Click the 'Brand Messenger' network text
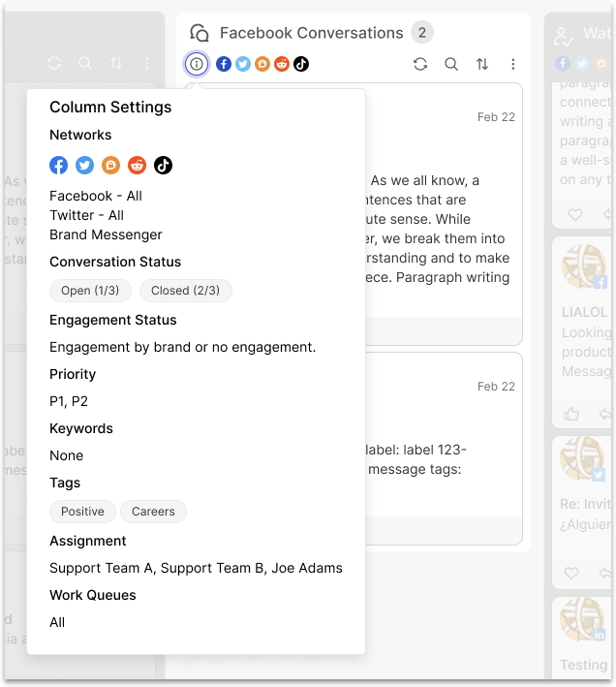Viewport: 616px width, 687px height. coord(106,234)
